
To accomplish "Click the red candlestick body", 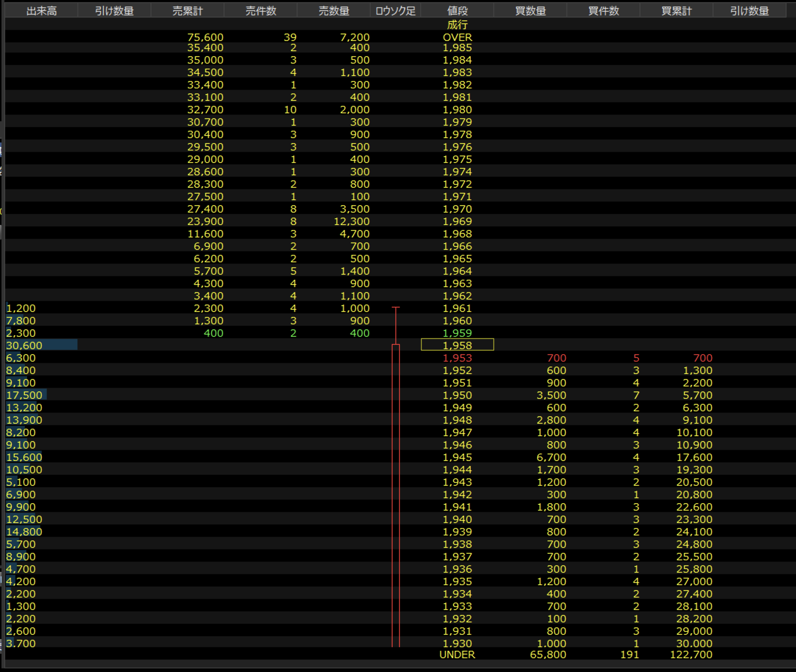I will point(396,495).
